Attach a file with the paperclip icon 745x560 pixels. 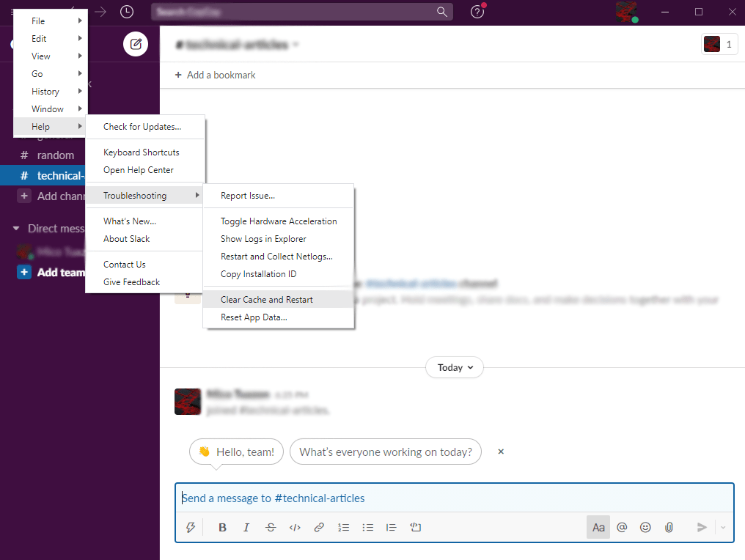tap(669, 527)
